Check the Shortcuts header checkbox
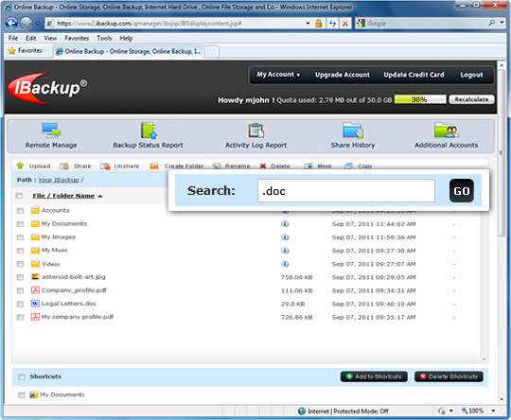Screen dimensions: 511x420 tap(22, 377)
